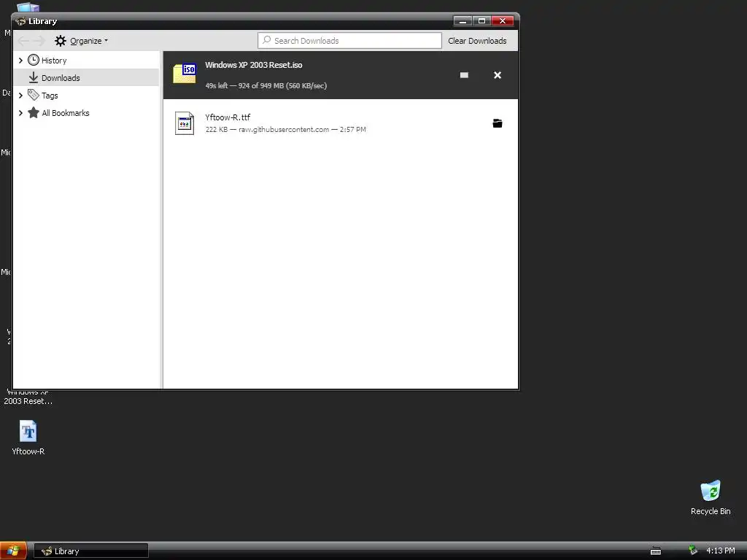The width and height of the screenshot is (747, 560).
Task: Click the ISO file icon in downloads
Action: click(185, 74)
